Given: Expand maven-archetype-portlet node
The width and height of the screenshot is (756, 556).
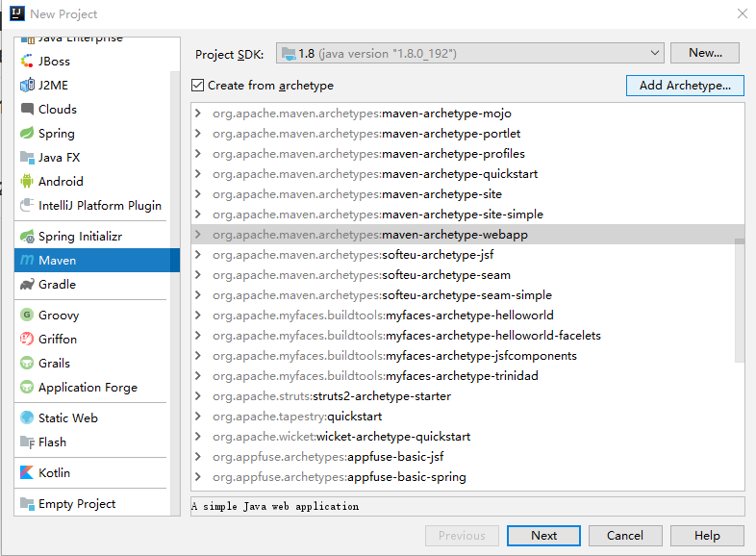Looking at the screenshot, I should (x=198, y=134).
